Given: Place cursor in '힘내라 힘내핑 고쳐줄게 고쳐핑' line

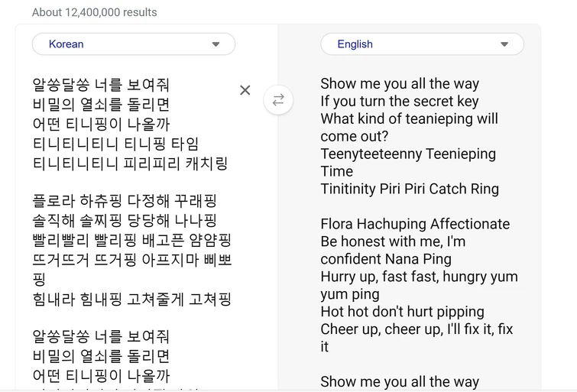Looking at the screenshot, I should point(131,299).
